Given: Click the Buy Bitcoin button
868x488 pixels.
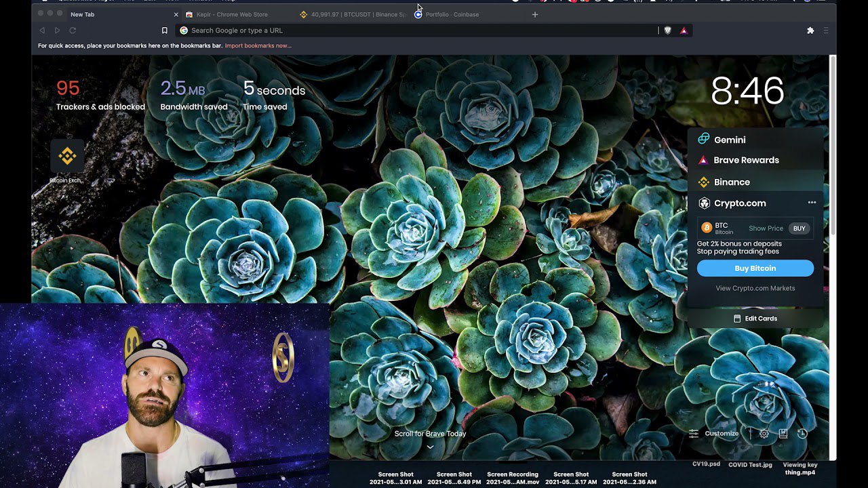Looking at the screenshot, I should [x=755, y=268].
